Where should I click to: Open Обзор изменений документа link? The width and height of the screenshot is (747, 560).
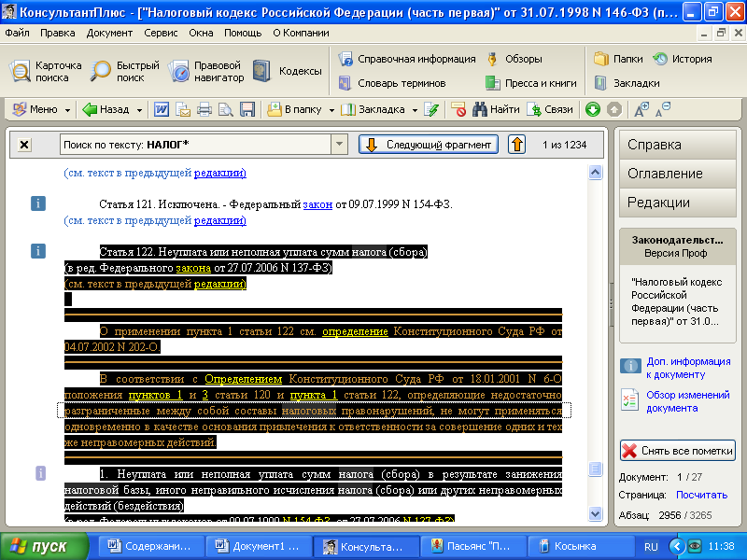point(688,401)
